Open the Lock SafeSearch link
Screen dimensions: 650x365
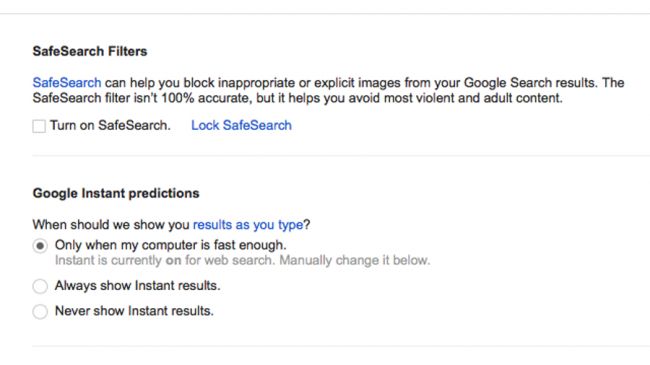pos(241,125)
